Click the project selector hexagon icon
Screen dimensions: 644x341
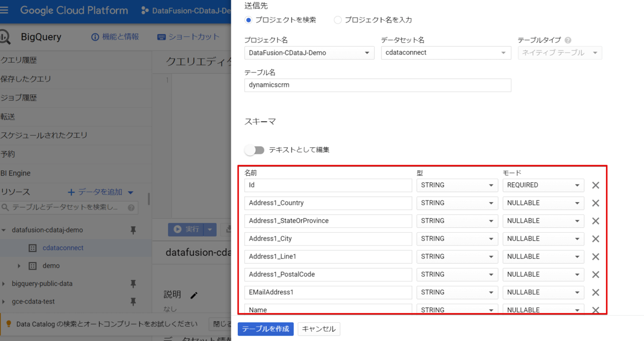(x=145, y=10)
